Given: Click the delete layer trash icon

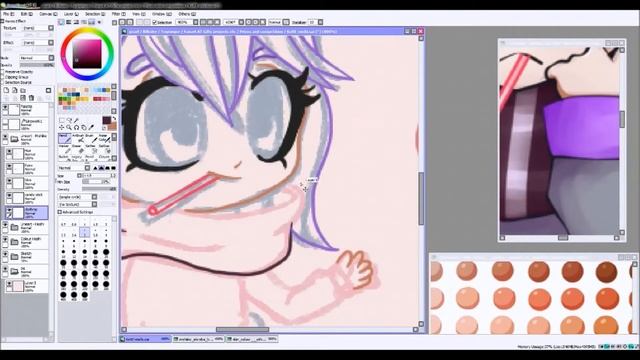Looking at the screenshot, I should tap(31, 98).
